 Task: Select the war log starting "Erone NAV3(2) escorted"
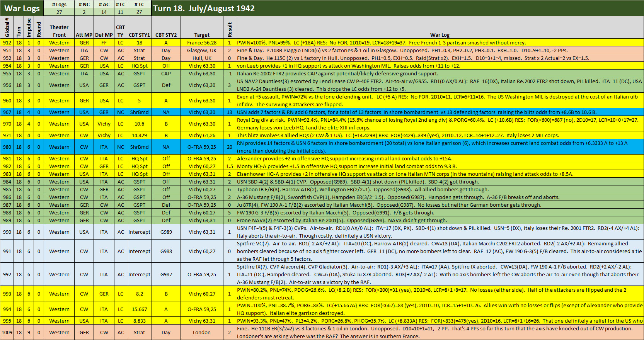(x=440, y=220)
